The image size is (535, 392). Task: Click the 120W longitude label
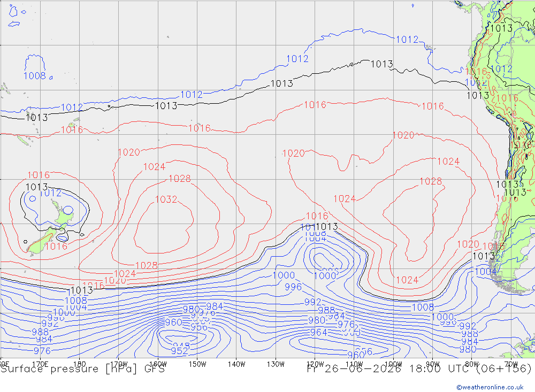click(315, 364)
